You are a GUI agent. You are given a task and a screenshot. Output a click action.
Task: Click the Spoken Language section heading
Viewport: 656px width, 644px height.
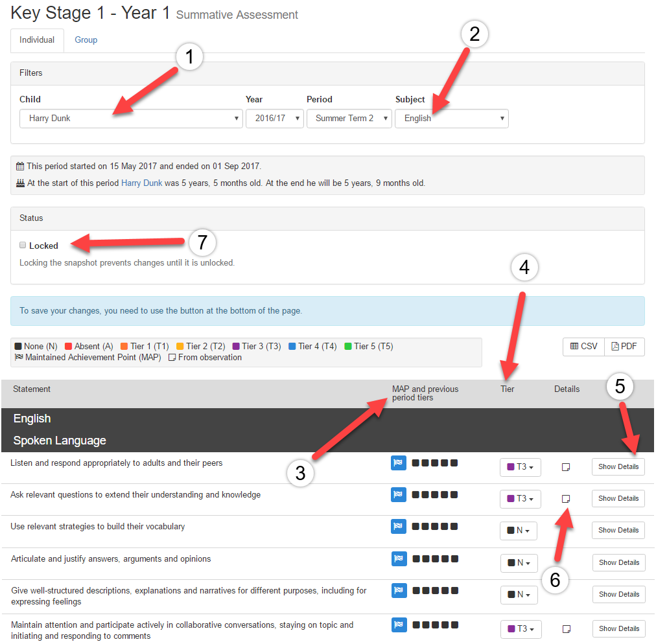(x=60, y=441)
